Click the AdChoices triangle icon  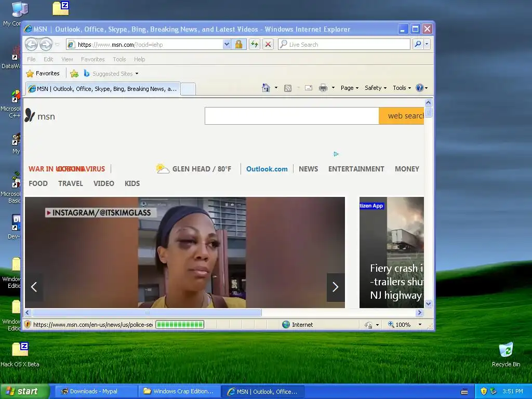click(x=336, y=154)
